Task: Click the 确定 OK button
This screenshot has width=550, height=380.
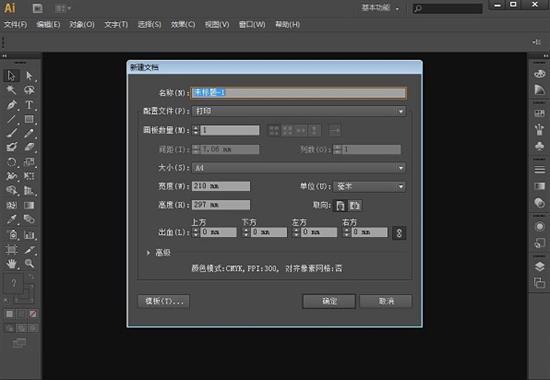Action: click(329, 301)
